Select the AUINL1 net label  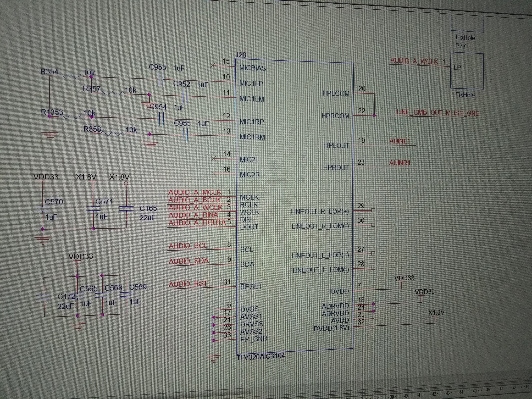tap(400, 141)
